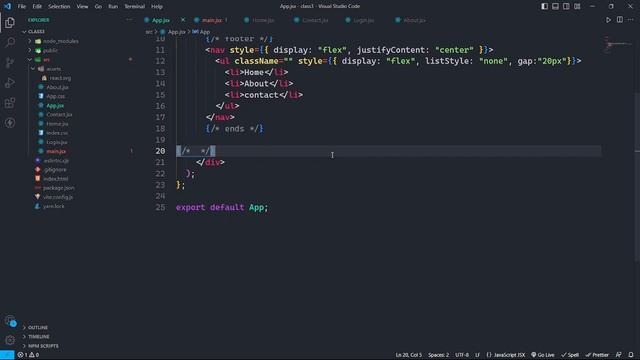Image resolution: width=640 pixels, height=360 pixels.
Task: Open editor More Actions ellipsis
Action: click(631, 20)
